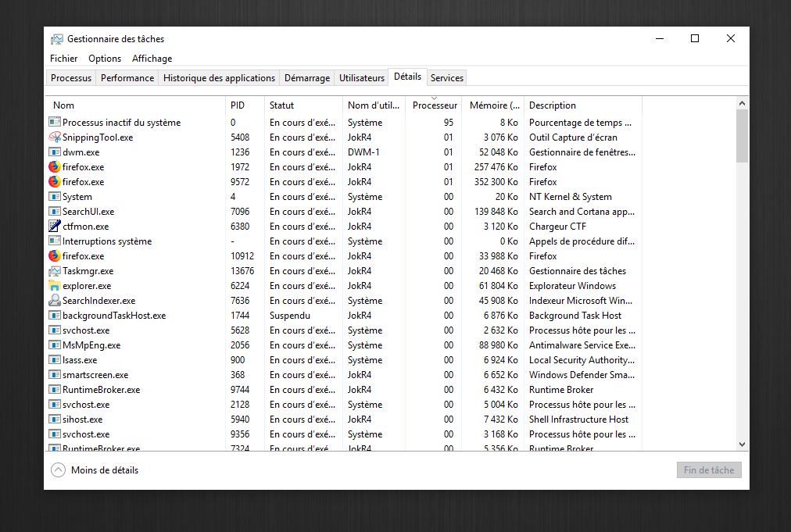Switch to the Processus tab

click(x=71, y=78)
